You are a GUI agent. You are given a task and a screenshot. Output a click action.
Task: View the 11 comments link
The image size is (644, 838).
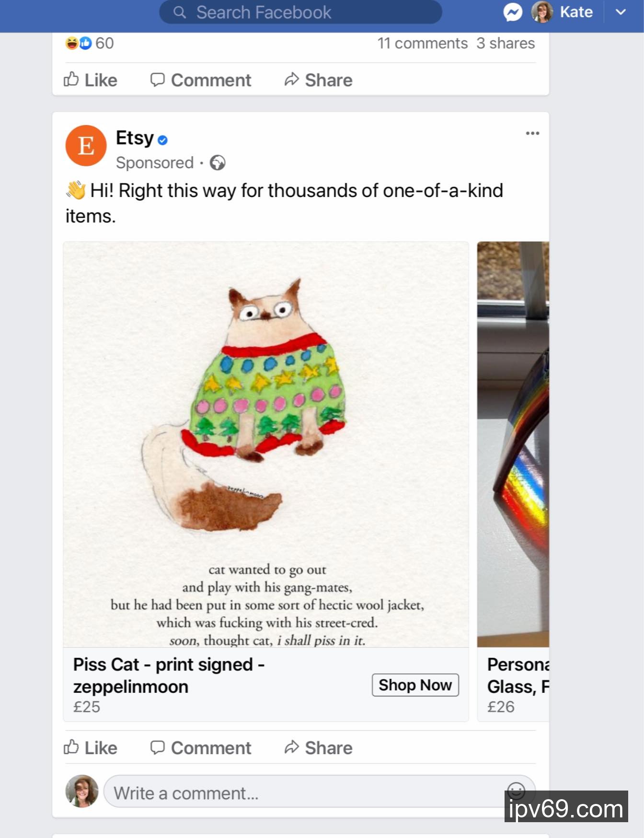(x=422, y=43)
